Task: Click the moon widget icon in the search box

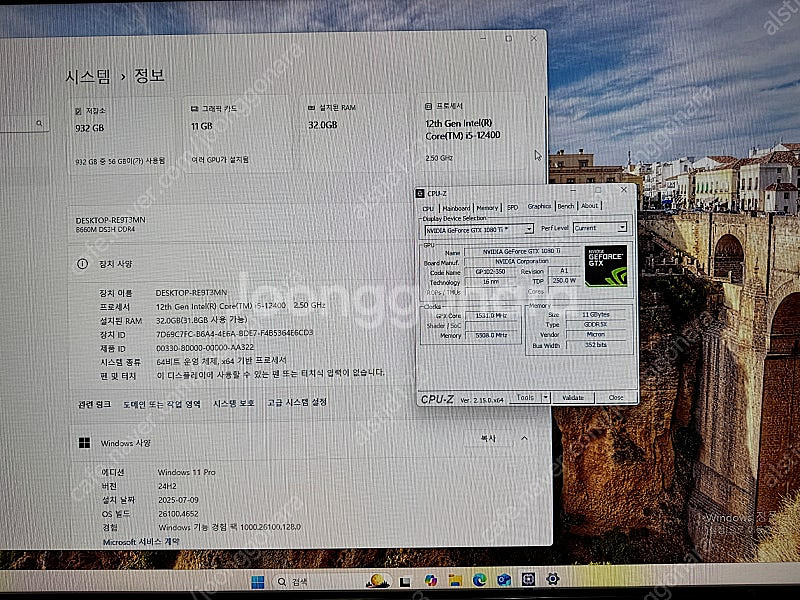Action: tap(378, 581)
